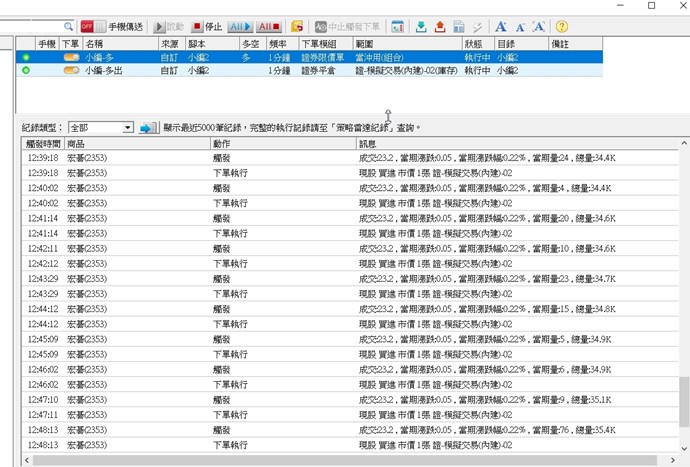Sort by 觸發時間 column header
Image resolution: width=690 pixels, height=467 pixels.
click(43, 145)
